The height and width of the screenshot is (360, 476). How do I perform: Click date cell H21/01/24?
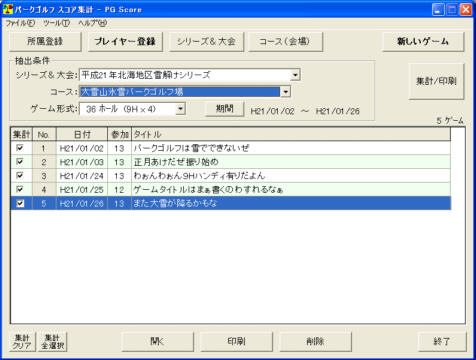[x=82, y=176]
